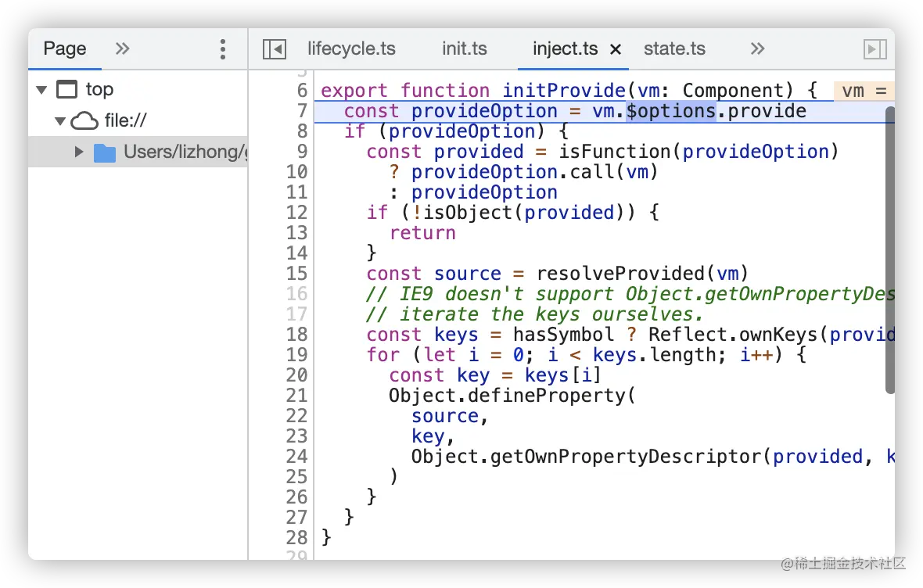Set breakpoint on line number 15
This screenshot has height=588, width=923.
click(x=296, y=274)
